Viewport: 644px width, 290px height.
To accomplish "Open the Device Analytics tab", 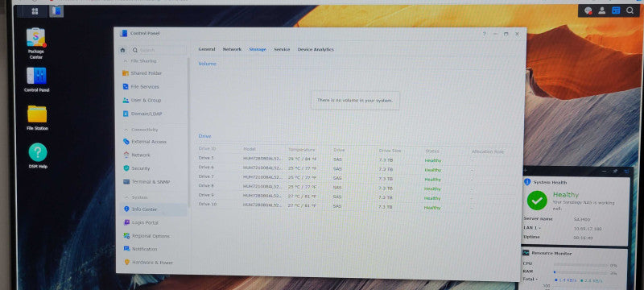I will [x=316, y=49].
